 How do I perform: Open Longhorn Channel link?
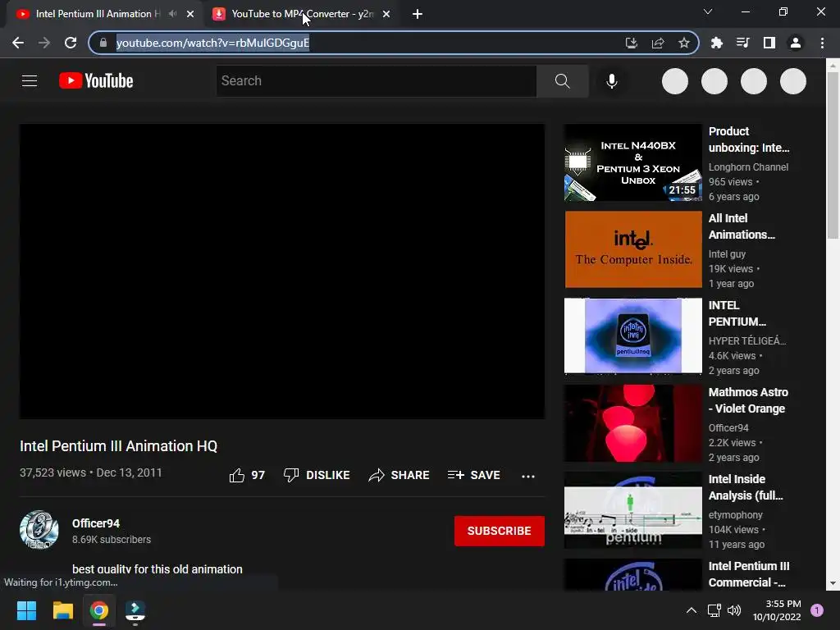coord(748,167)
